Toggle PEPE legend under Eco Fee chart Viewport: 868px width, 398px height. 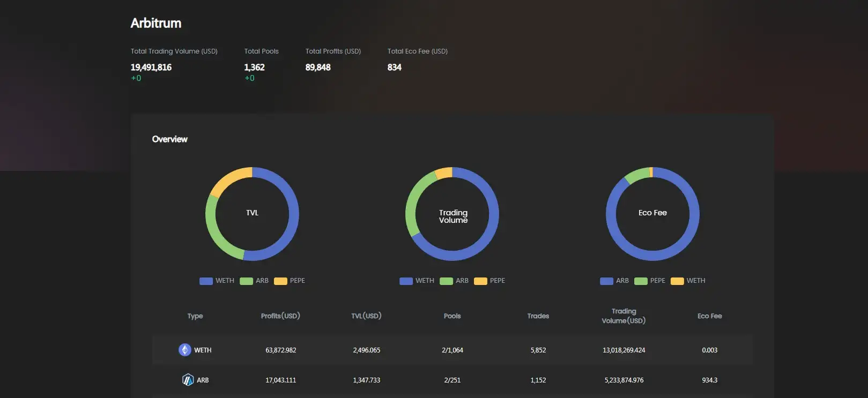point(641,281)
